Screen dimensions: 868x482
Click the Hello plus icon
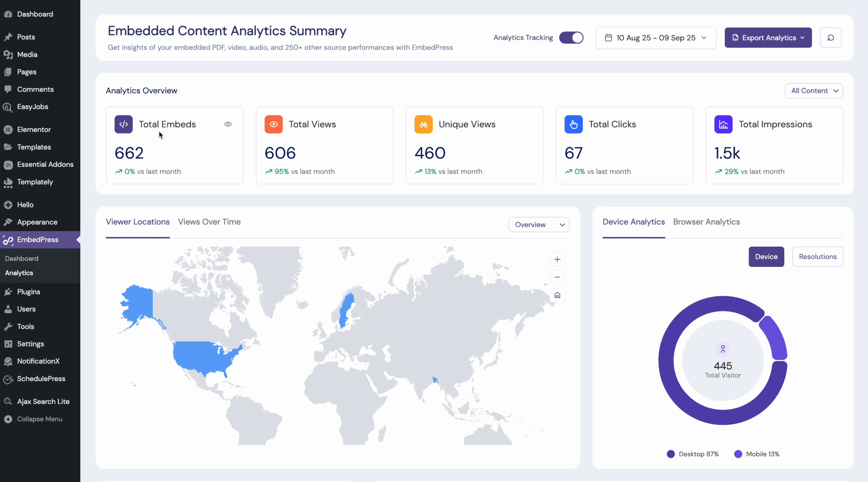coord(8,205)
